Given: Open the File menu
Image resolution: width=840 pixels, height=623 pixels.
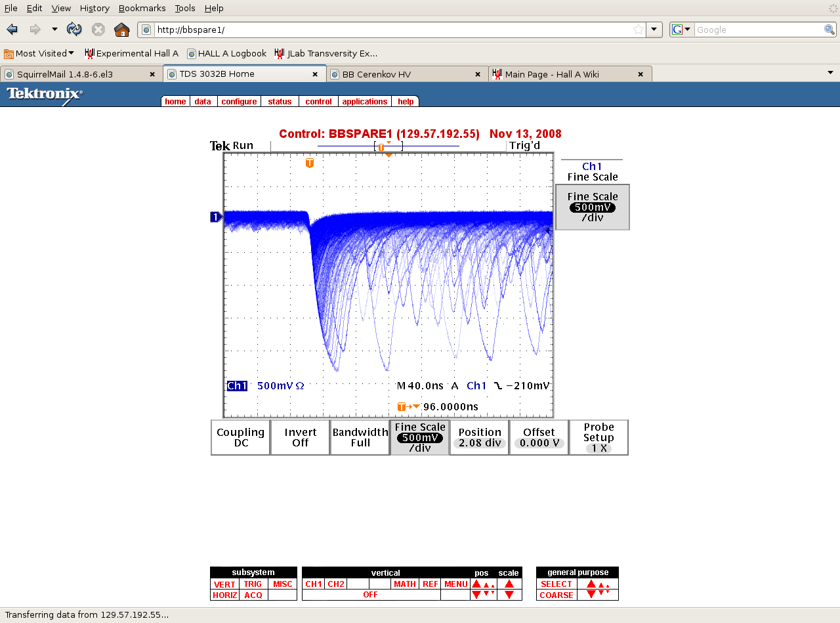Looking at the screenshot, I should coord(11,8).
